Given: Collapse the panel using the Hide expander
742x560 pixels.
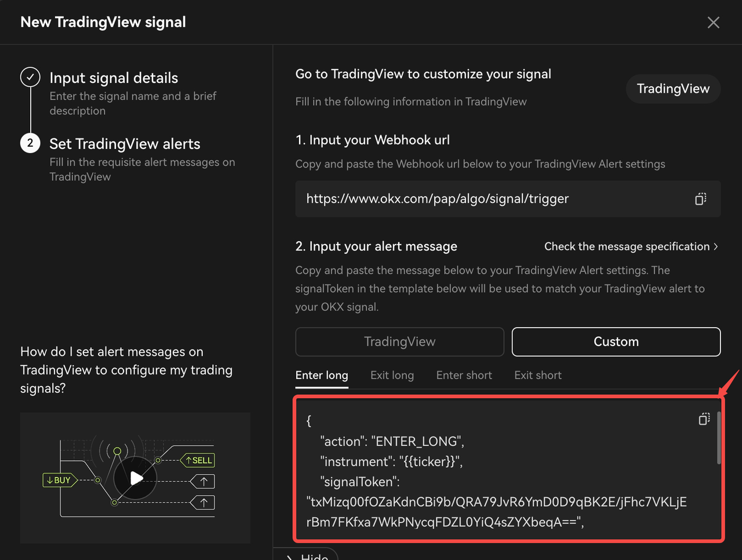Looking at the screenshot, I should 307,555.
